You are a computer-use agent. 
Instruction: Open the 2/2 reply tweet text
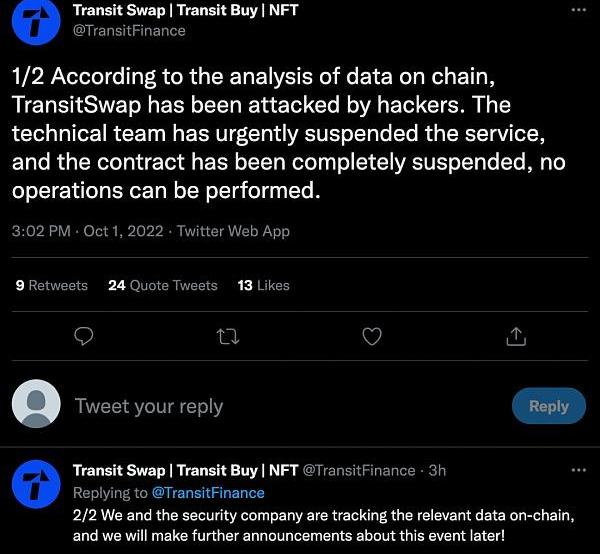coord(323,525)
